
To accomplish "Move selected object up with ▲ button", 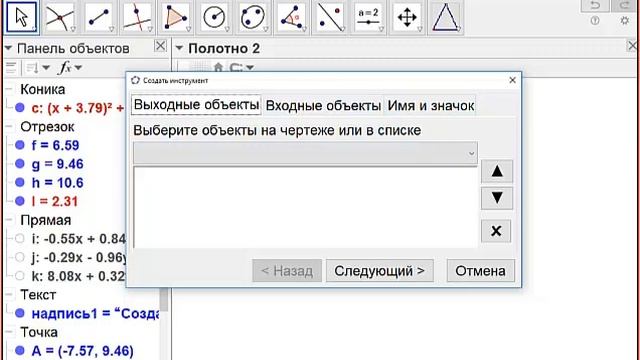I will pos(497,171).
